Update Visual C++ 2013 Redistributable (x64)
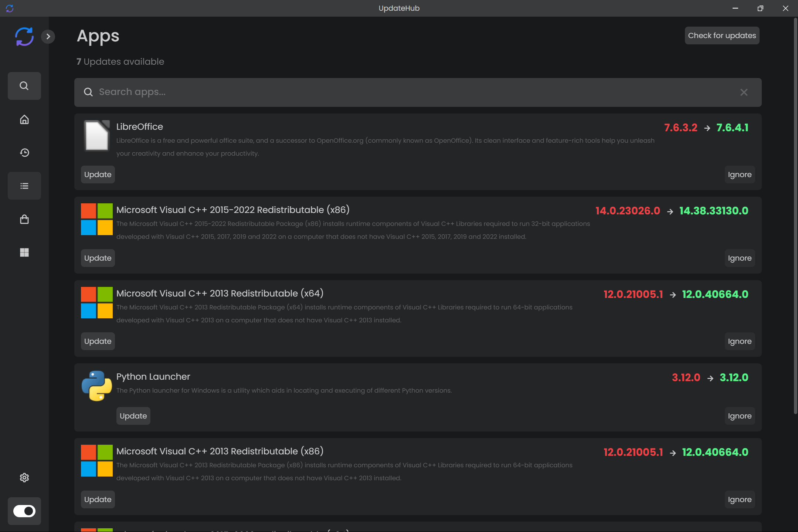Image resolution: width=798 pixels, height=532 pixels. [98, 341]
